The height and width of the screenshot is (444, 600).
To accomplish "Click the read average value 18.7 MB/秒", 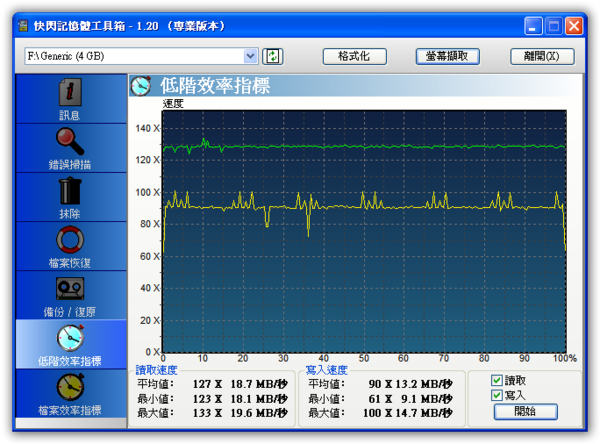I will pyautogui.click(x=259, y=384).
